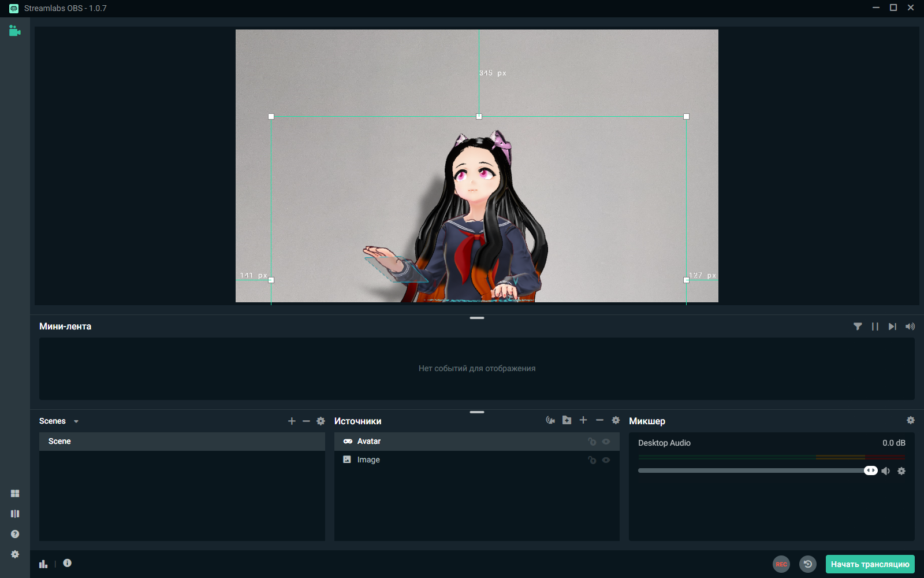Viewport: 924px width, 578px height.
Task: Open Settings gear in the left sidebar
Action: pyautogui.click(x=15, y=554)
